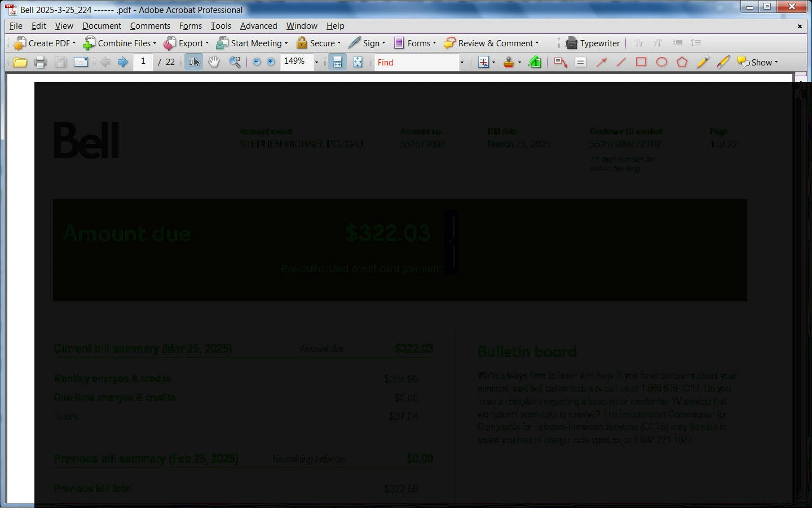
Task: Click the Open file folder icon
Action: [x=20, y=62]
